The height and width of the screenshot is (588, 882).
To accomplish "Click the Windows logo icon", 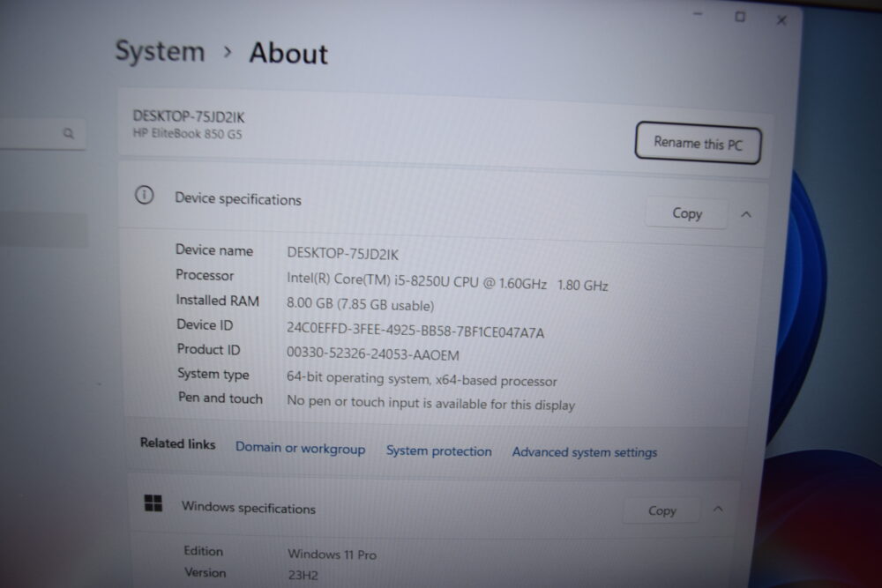I will [x=153, y=503].
